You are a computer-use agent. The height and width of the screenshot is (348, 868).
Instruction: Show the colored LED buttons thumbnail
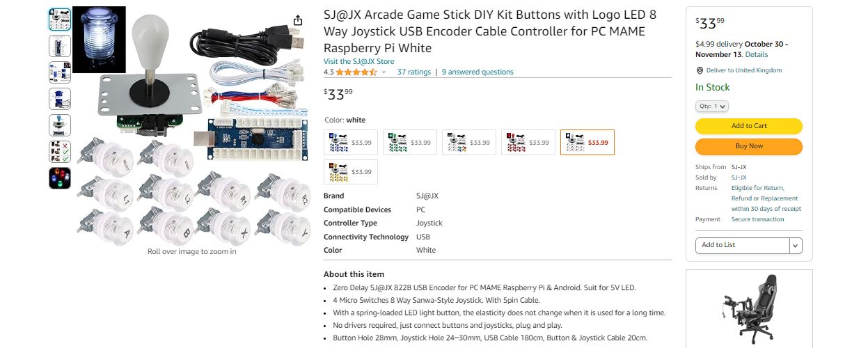pyautogui.click(x=59, y=178)
